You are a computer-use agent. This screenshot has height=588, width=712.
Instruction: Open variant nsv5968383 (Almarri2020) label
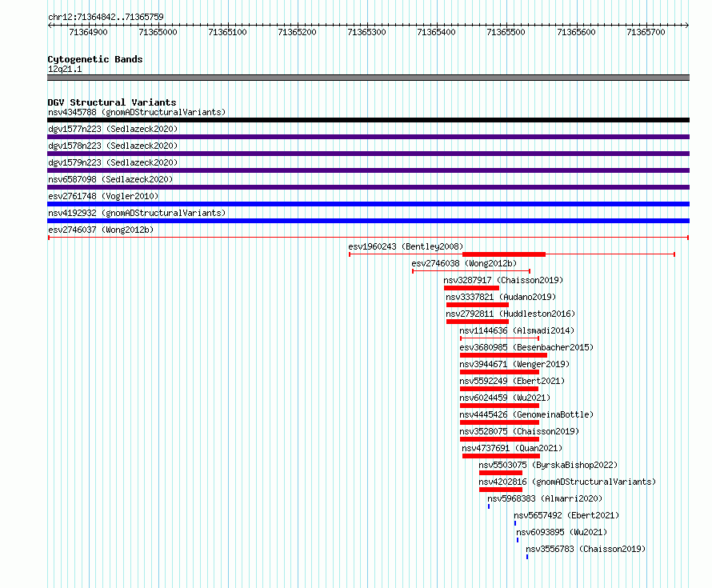click(545, 498)
